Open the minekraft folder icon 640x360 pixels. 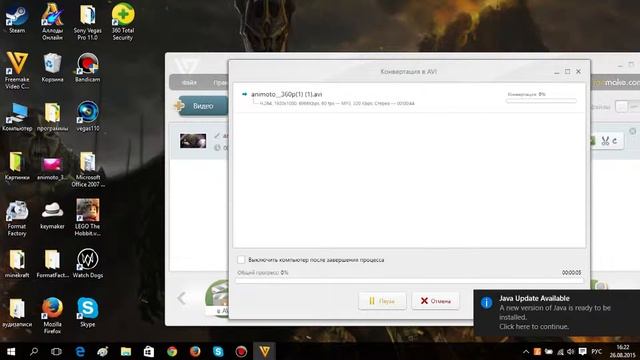pos(17,263)
